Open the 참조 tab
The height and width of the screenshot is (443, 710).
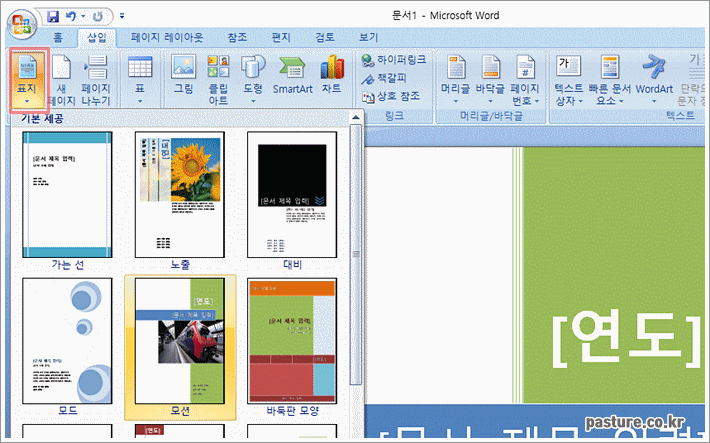[237, 38]
